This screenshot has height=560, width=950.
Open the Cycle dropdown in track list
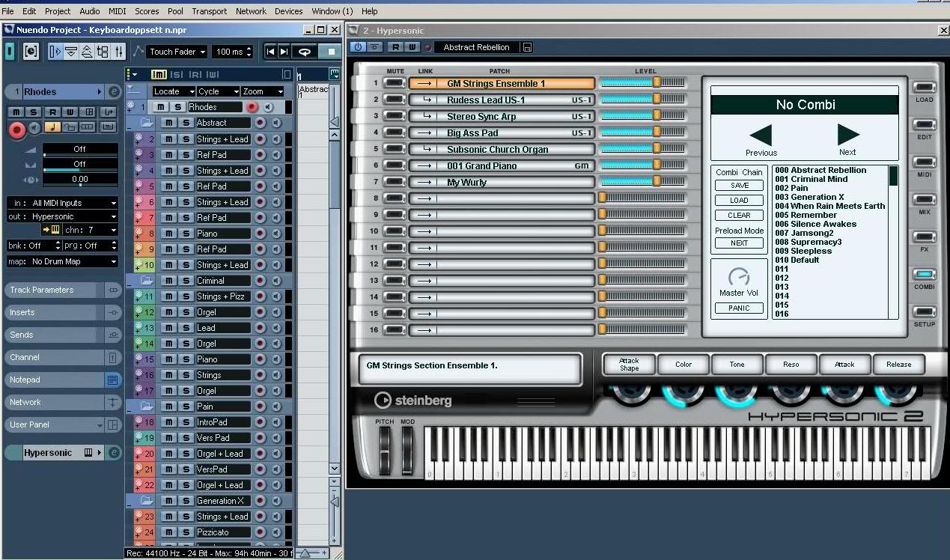(218, 91)
